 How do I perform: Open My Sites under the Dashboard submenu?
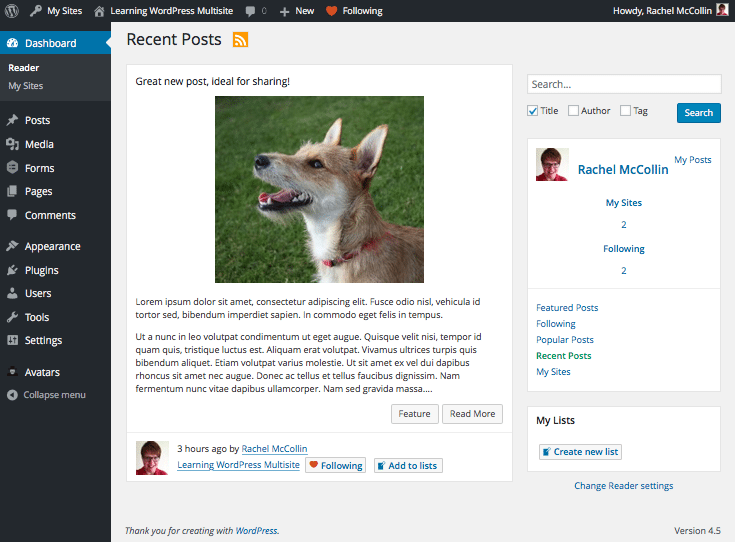click(26, 86)
